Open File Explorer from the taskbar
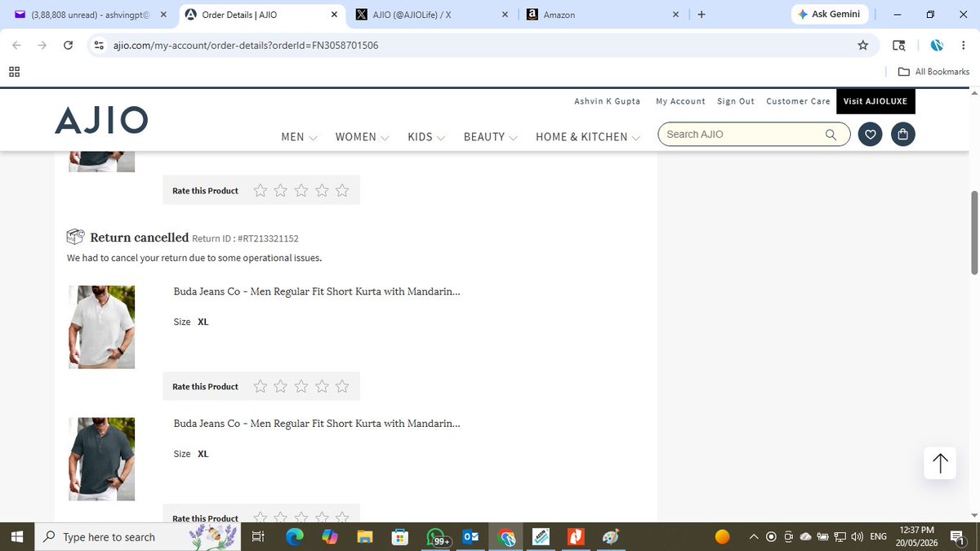Viewport: 980px width, 551px height. click(364, 537)
